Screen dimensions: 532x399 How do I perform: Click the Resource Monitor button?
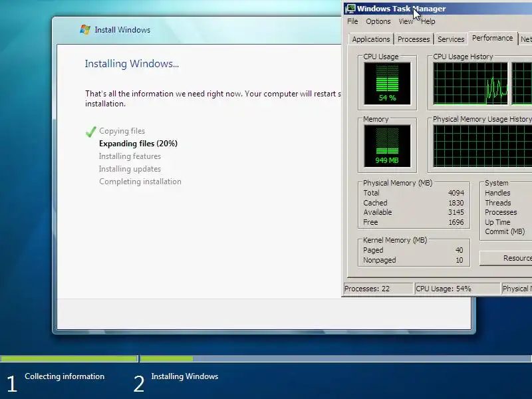506,258
